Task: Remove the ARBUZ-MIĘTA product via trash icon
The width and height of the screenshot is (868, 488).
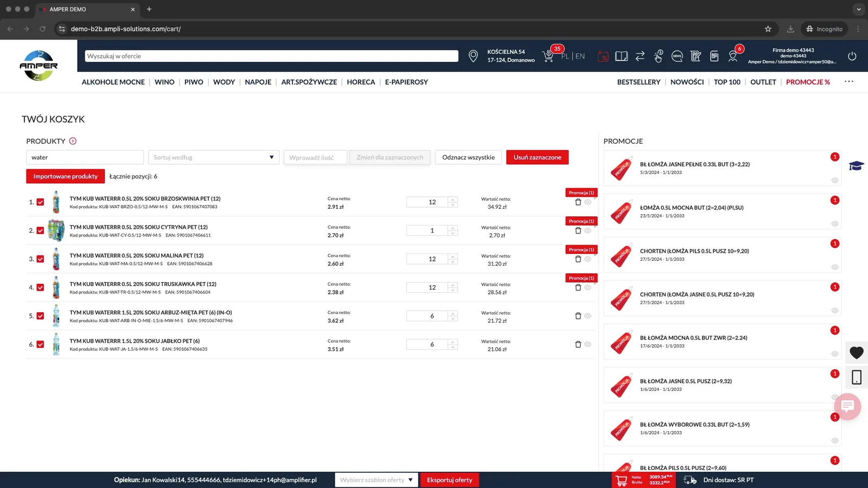Action: pos(578,316)
